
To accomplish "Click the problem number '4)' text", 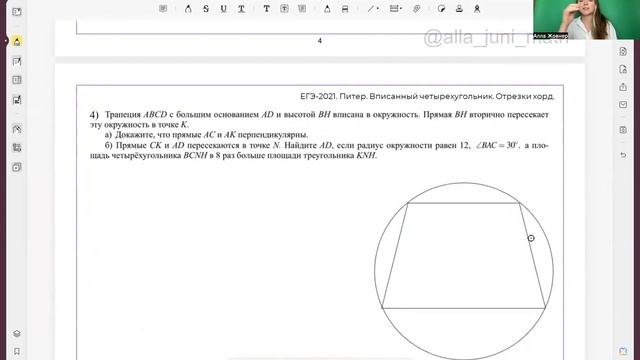I will tap(94, 115).
